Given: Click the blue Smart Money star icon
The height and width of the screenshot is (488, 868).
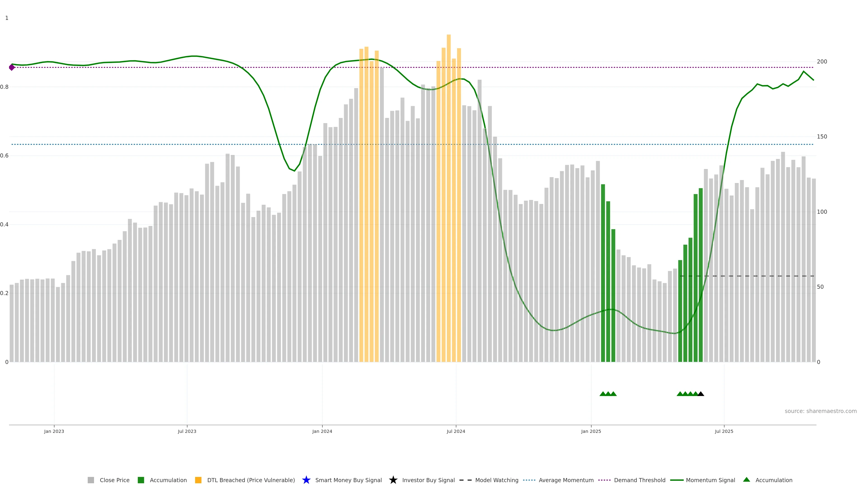Looking at the screenshot, I should [x=306, y=480].
